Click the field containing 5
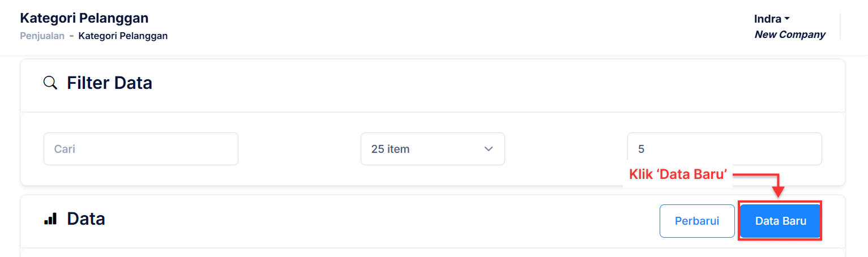The width and height of the screenshot is (868, 257). tap(724, 149)
